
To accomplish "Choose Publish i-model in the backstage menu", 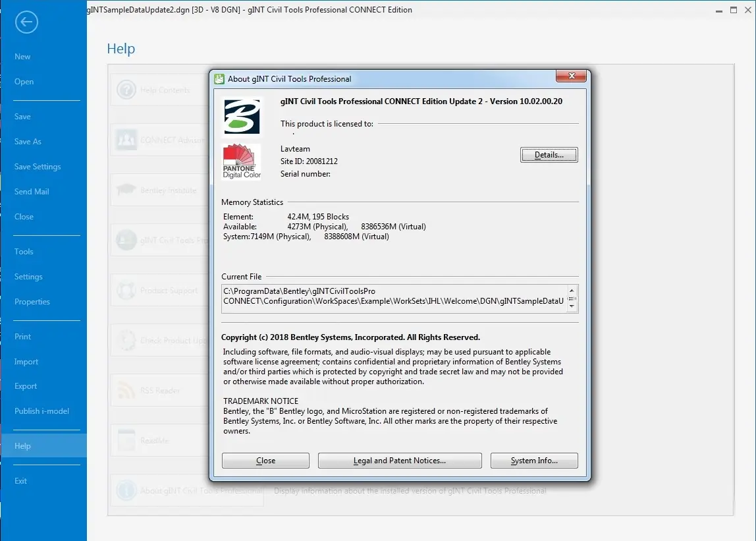I will [x=42, y=411].
